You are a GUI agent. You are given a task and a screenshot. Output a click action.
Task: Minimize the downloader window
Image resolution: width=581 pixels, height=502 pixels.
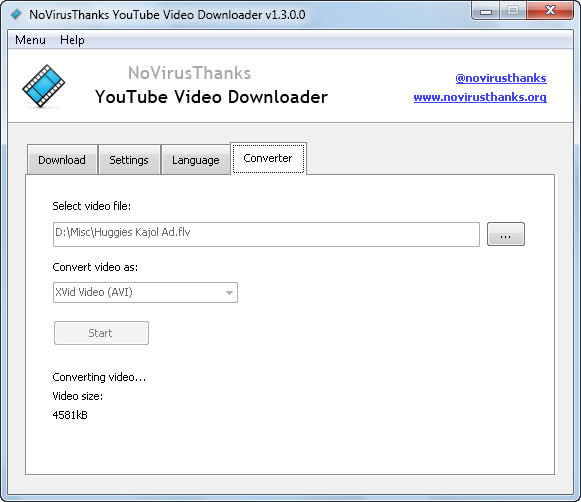pyautogui.click(x=485, y=11)
